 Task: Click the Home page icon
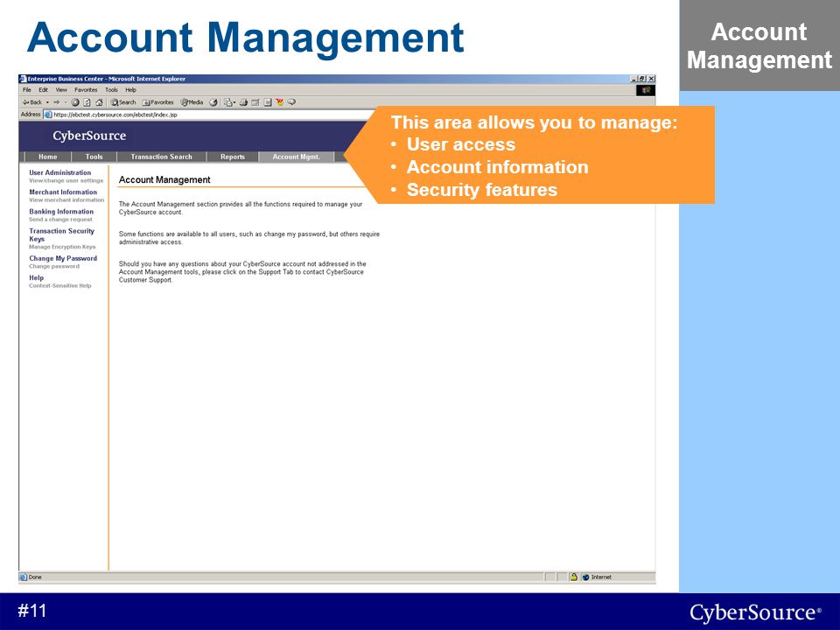pos(99,102)
